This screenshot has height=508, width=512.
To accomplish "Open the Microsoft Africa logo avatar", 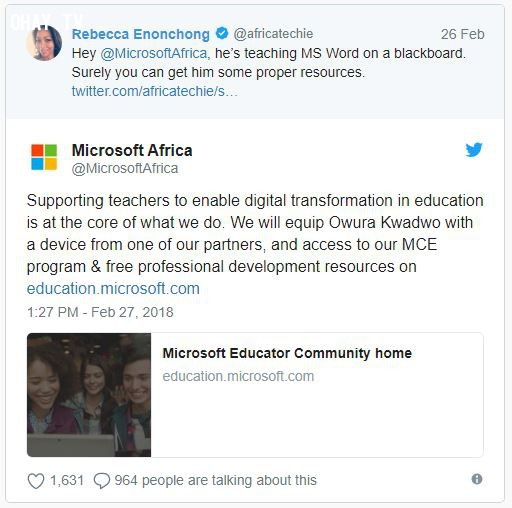I will point(44,157).
